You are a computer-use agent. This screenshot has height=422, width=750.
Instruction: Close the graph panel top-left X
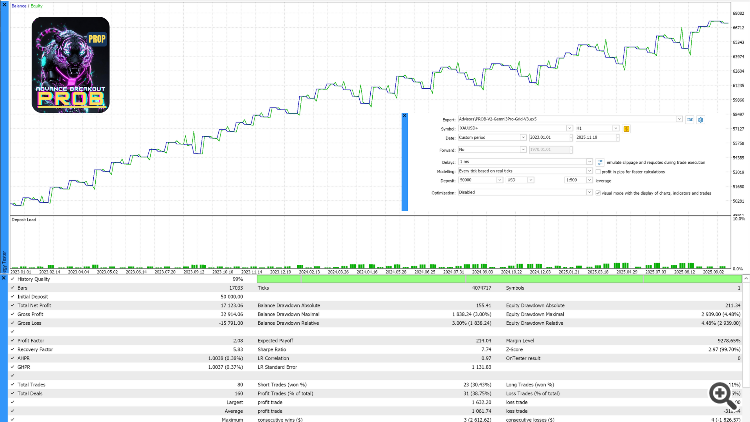tap(4, 4)
